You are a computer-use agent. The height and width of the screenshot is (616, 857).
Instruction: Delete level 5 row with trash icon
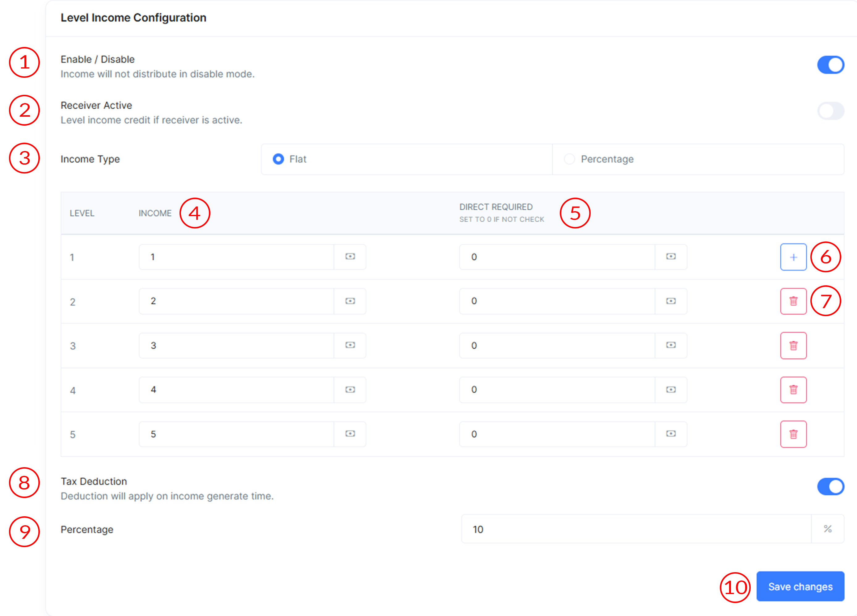point(793,434)
